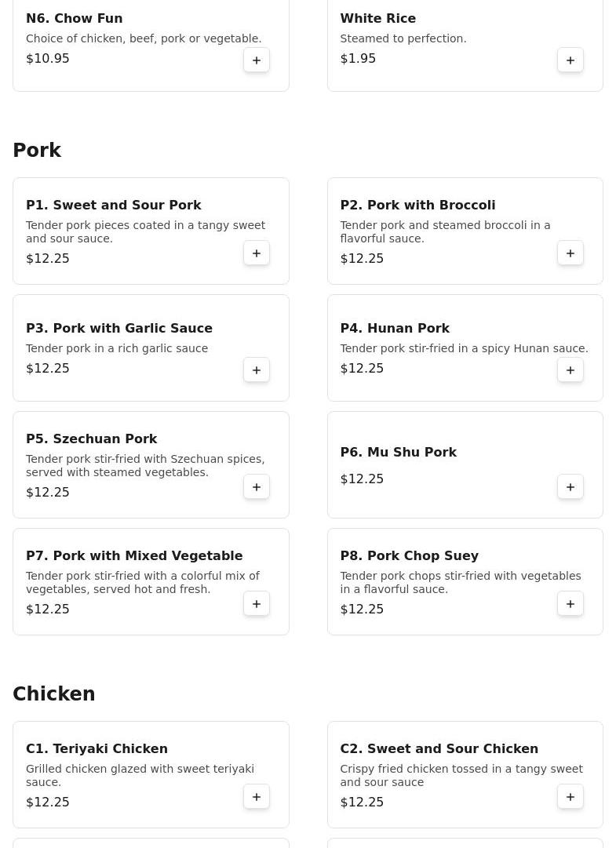616x848 pixels.
Task: Click plus for P3. Pork with Garlic Sauce
Action: (257, 370)
